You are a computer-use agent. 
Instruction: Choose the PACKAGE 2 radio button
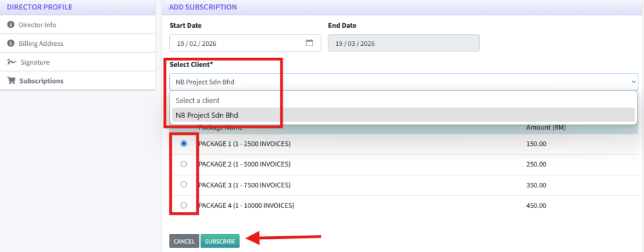[184, 164]
